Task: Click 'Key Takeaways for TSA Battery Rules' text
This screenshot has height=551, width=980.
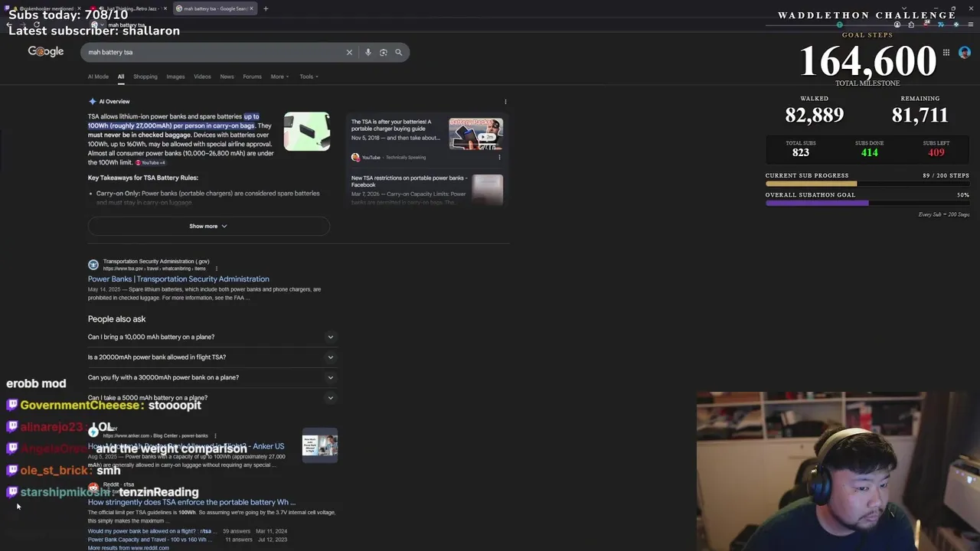Action: [x=143, y=178]
